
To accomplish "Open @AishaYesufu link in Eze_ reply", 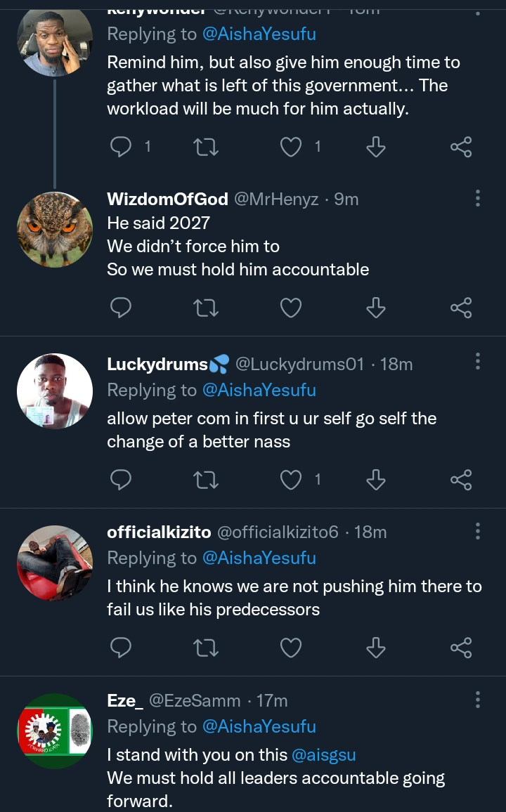I will coord(259,727).
